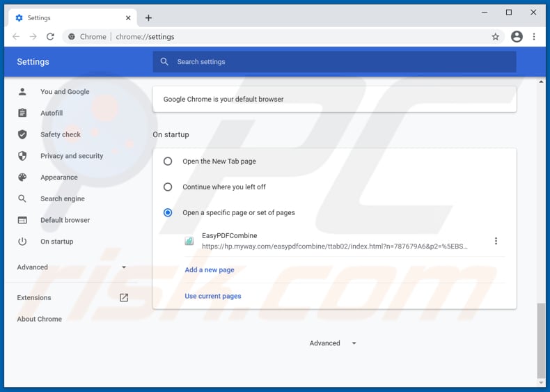The height and width of the screenshot is (392, 550).
Task: Go to Search engine settings
Action: tap(63, 198)
